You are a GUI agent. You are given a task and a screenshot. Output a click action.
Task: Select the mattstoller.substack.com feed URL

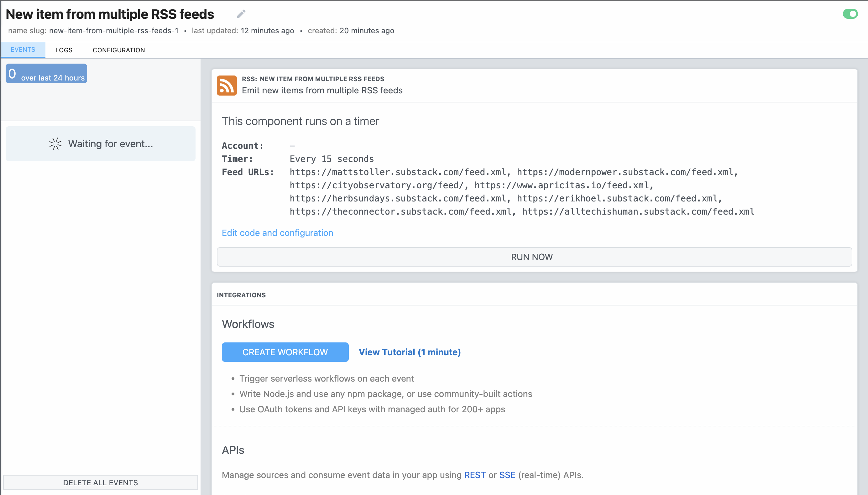point(398,172)
